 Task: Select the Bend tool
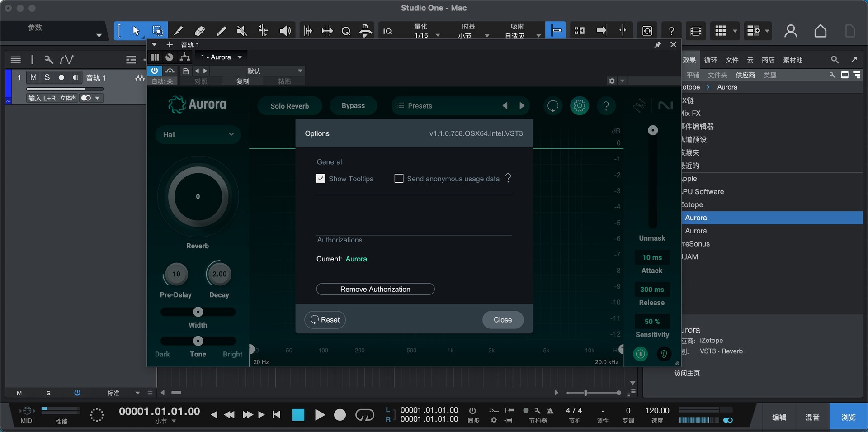(263, 31)
